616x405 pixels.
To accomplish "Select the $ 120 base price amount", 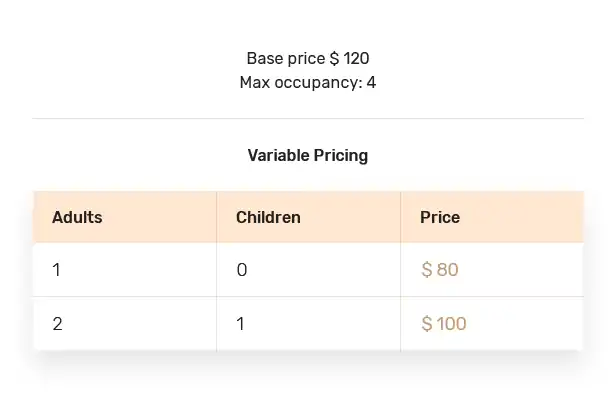I will pyautogui.click(x=356, y=59).
